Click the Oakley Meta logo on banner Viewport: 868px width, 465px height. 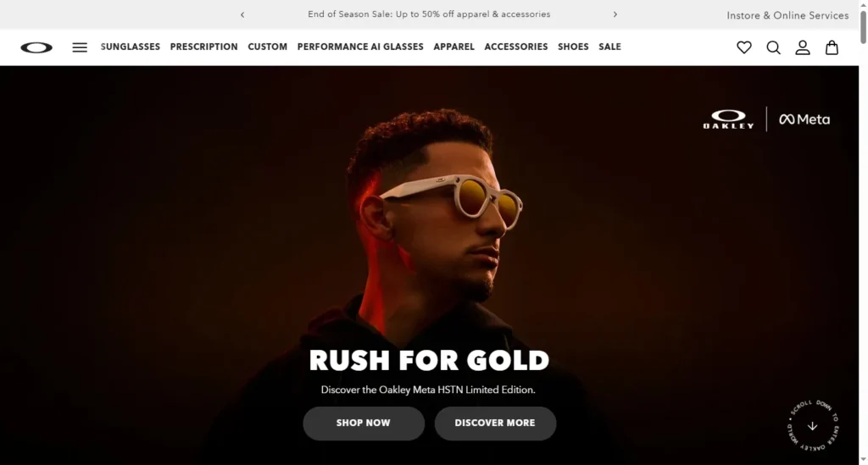(x=766, y=119)
